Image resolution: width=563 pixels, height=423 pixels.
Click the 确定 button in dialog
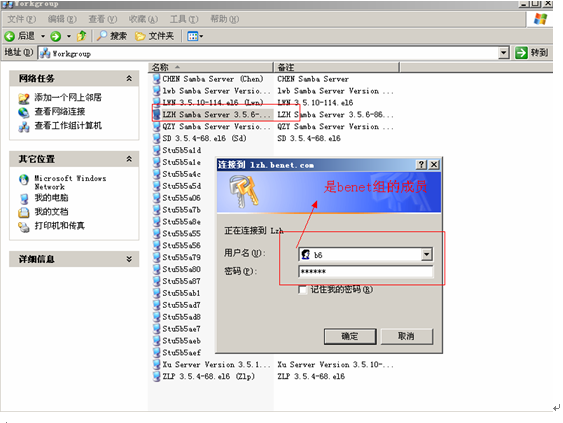(x=350, y=336)
